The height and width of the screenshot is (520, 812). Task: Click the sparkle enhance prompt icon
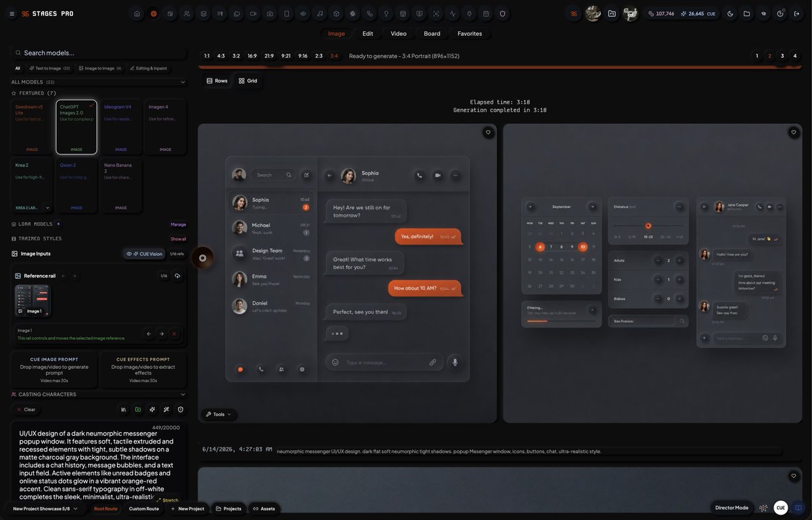point(152,410)
